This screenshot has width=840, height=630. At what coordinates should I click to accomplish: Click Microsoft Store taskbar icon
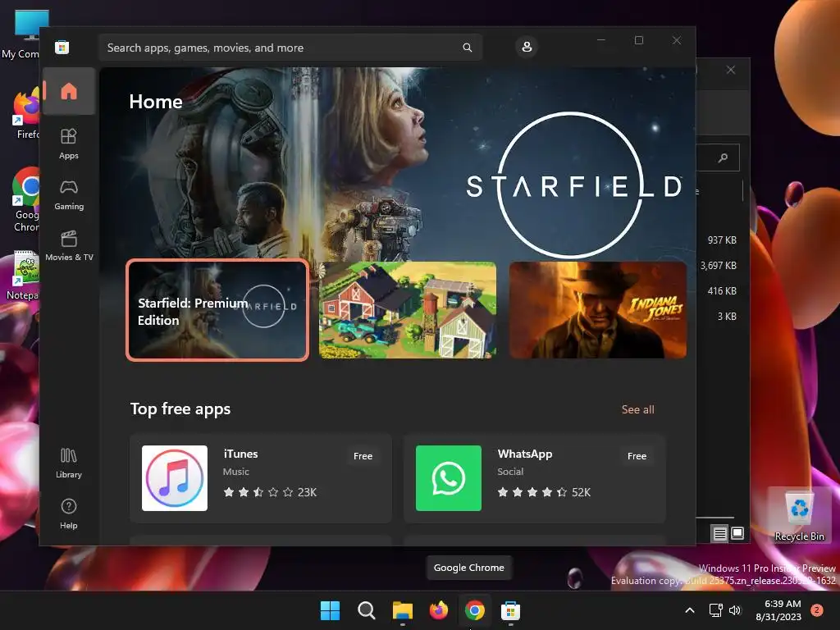510,610
